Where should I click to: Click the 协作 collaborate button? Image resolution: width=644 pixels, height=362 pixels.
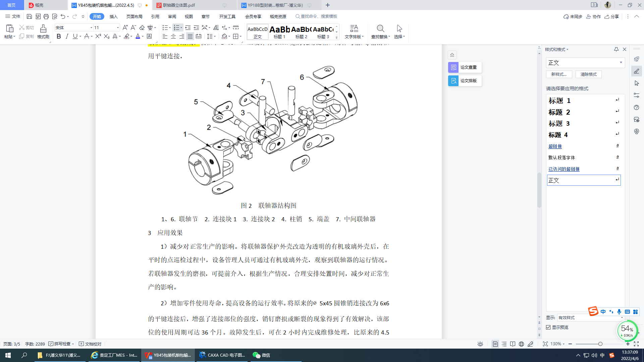click(593, 16)
